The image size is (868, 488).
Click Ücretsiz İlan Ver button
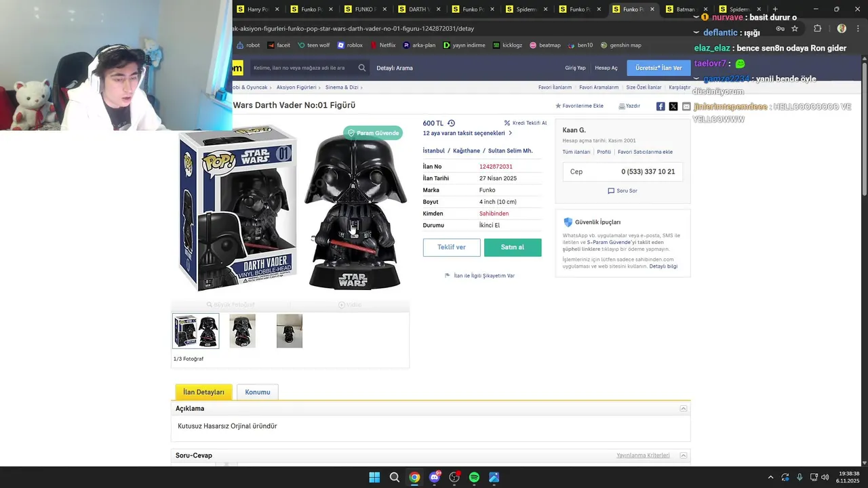(x=658, y=68)
